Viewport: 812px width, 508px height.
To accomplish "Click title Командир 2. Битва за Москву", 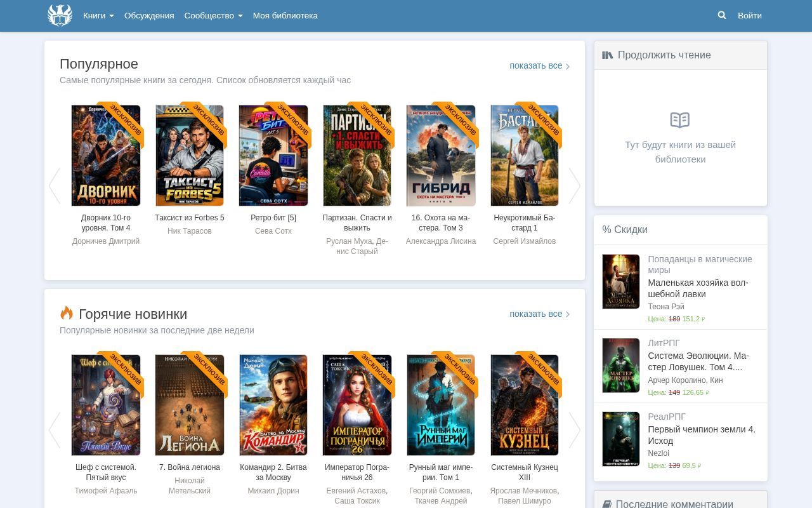I will 273,472.
